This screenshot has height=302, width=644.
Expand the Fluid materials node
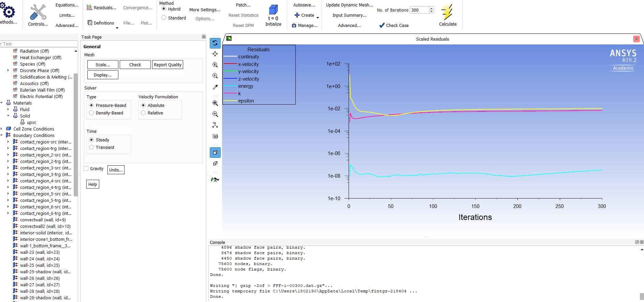coord(8,109)
